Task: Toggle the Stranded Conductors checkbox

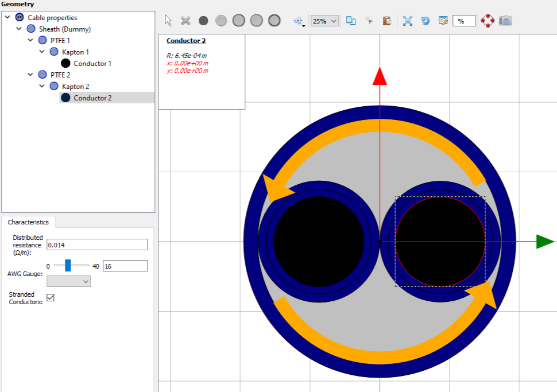Action: [51, 297]
